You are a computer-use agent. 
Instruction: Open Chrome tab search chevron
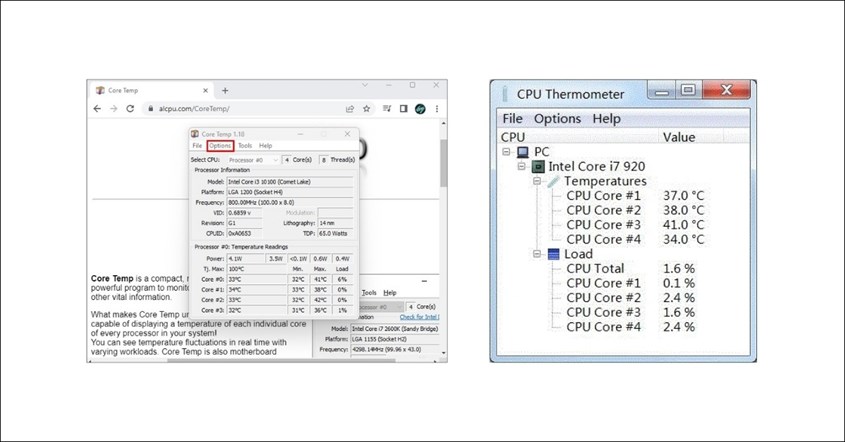365,85
